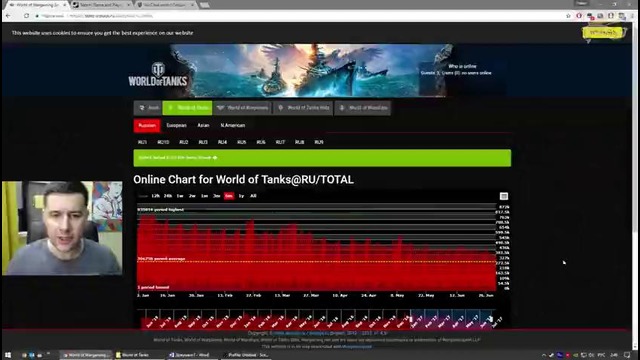
Task: Show the All time range
Action: (253, 196)
